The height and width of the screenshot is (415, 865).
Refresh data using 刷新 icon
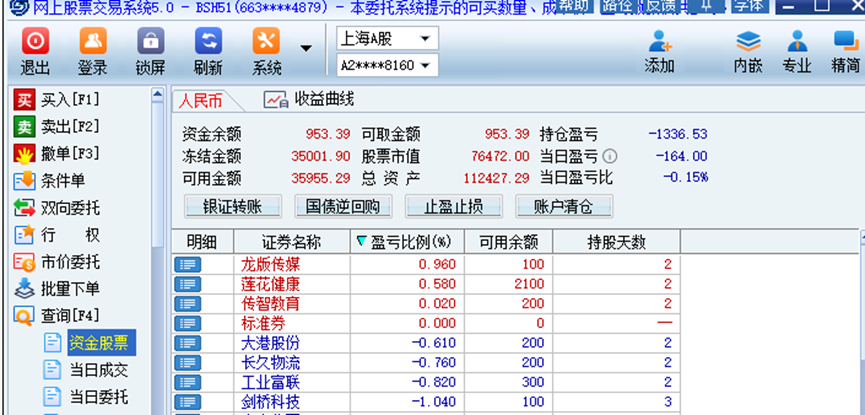(x=208, y=43)
